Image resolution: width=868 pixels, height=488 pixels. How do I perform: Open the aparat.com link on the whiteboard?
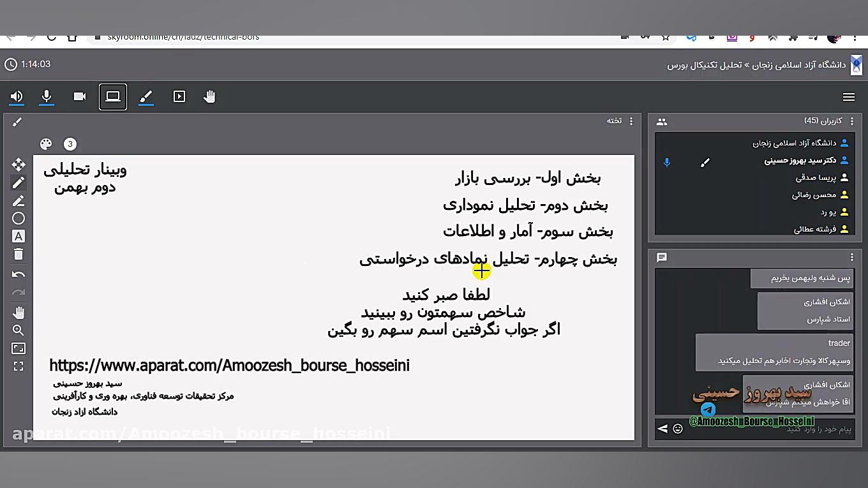[x=228, y=365]
